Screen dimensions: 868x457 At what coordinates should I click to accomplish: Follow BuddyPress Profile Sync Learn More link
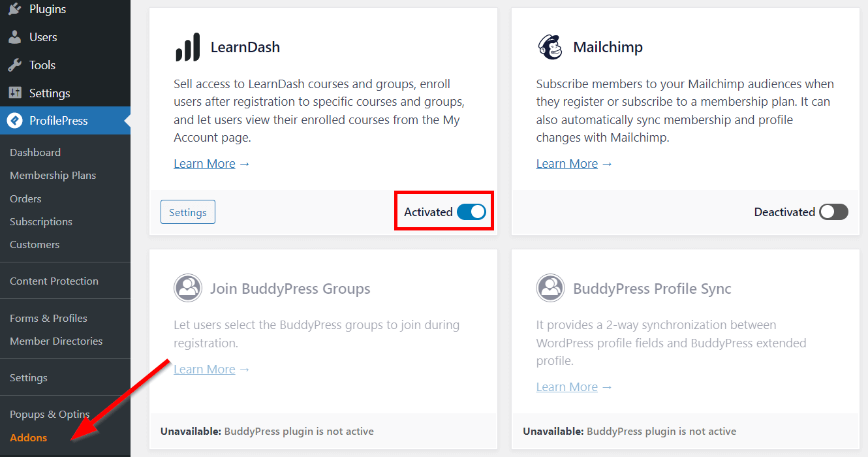(567, 386)
